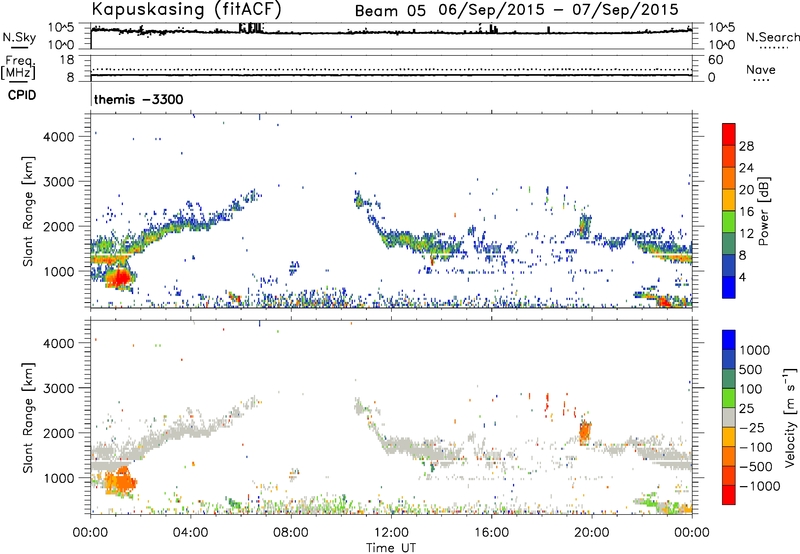Click the '3000' range tick in the velocity panel
800x554 pixels.
59,388
